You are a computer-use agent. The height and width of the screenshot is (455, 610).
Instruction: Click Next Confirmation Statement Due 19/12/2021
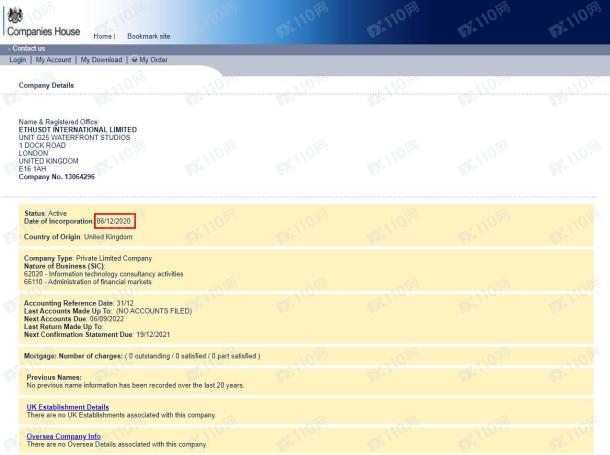click(97, 334)
